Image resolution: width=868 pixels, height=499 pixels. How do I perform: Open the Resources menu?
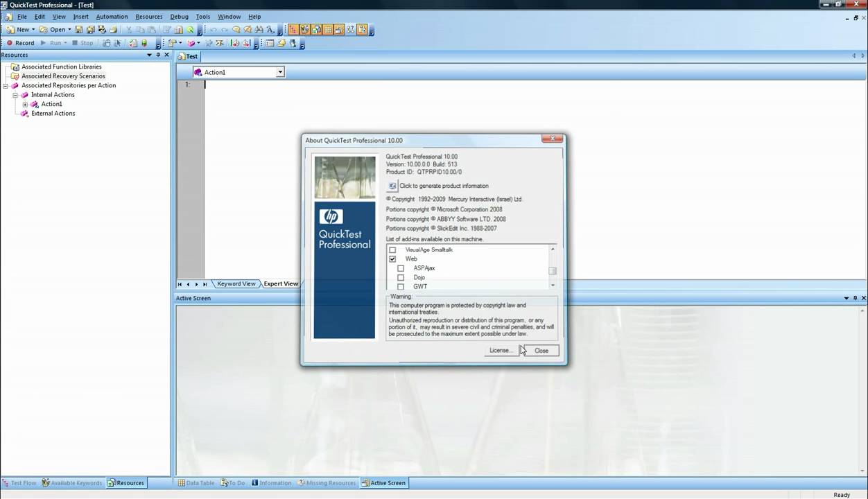pos(148,17)
